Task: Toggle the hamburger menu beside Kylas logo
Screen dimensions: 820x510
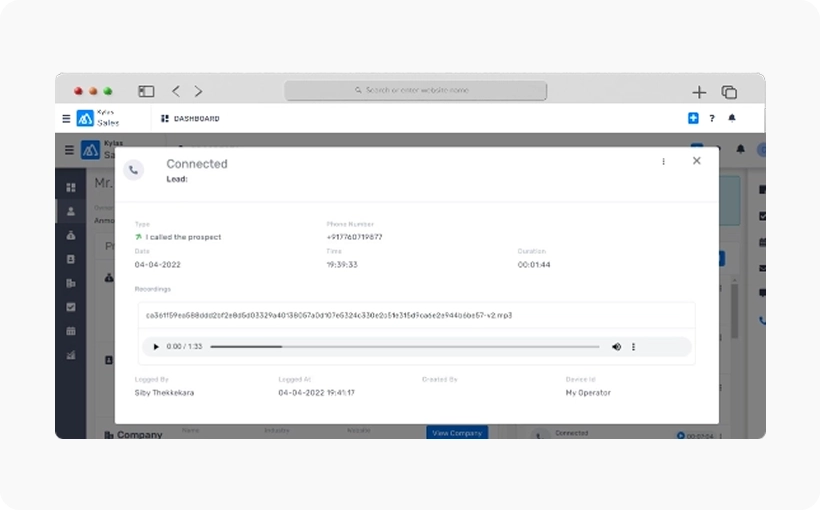Action: [x=66, y=118]
